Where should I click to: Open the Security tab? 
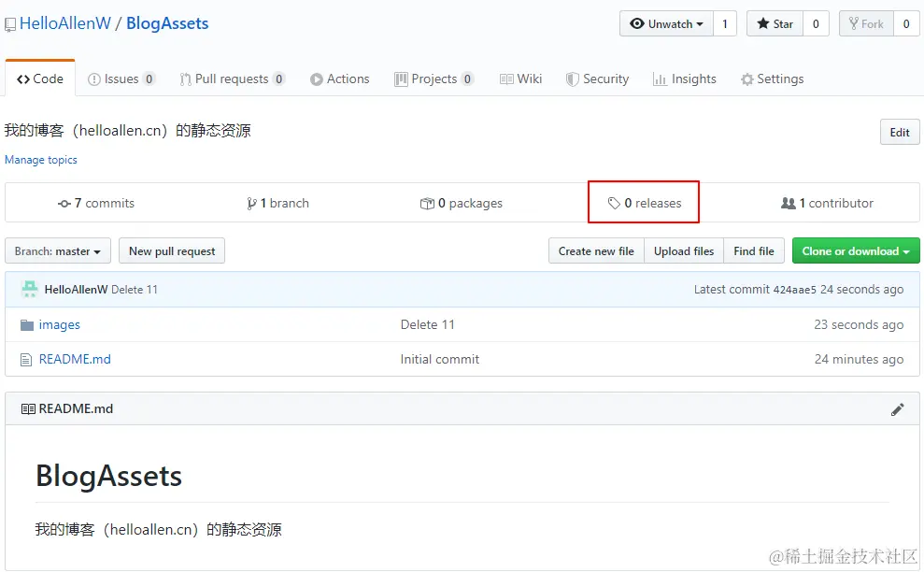coord(598,79)
